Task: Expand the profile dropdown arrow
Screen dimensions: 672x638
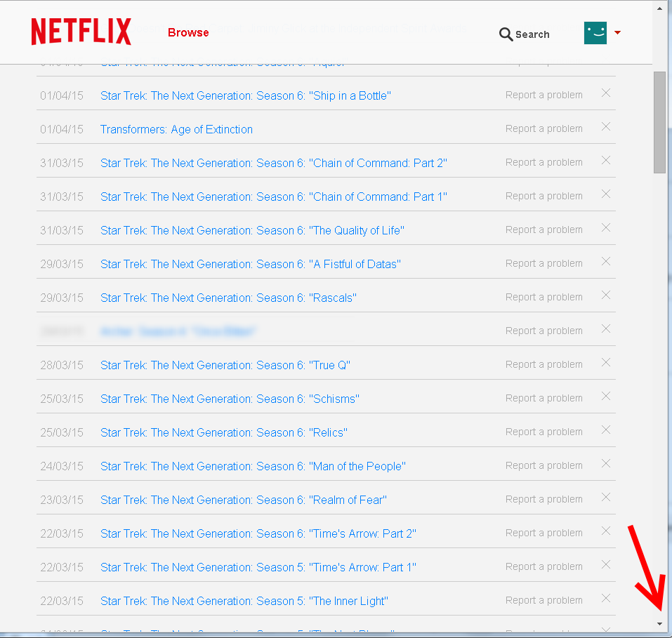Action: (x=617, y=32)
